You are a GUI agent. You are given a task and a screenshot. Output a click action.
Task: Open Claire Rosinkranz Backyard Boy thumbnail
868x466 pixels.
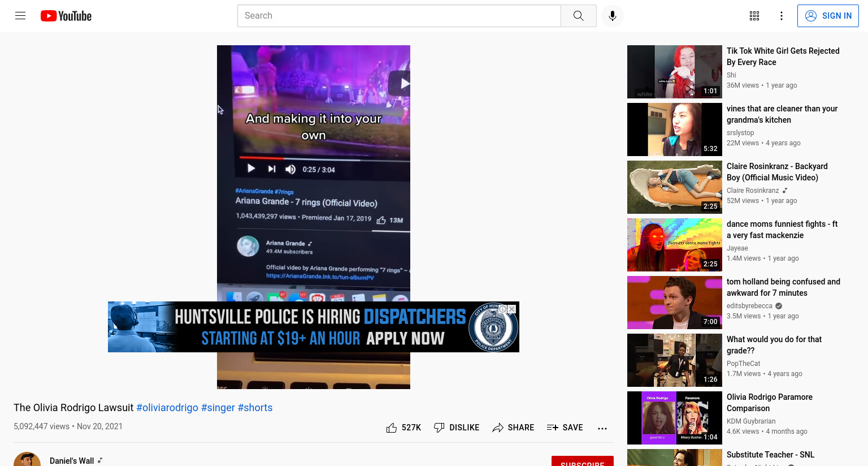675,187
